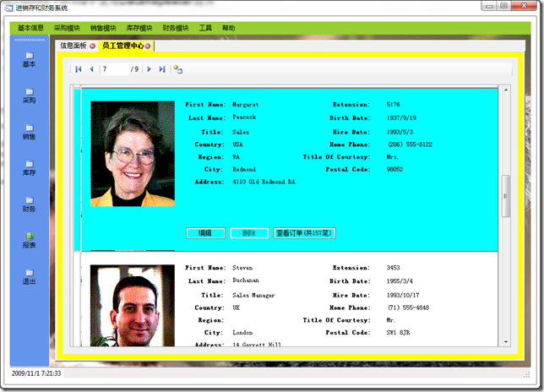
Task: Click the 删除 button for Margaret
Action: [x=249, y=233]
